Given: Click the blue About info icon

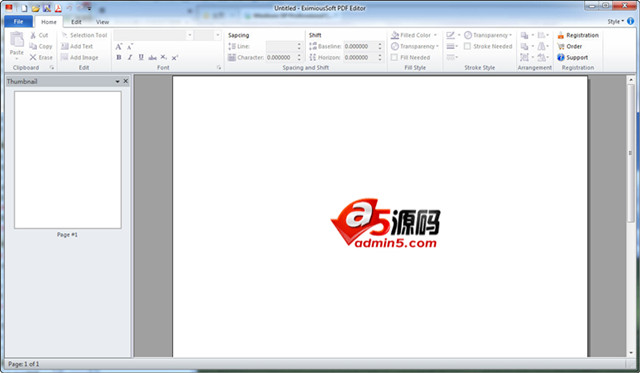Looking at the screenshot, I should 631,21.
